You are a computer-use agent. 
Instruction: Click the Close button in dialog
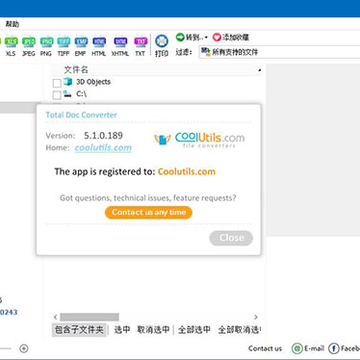coord(231,238)
